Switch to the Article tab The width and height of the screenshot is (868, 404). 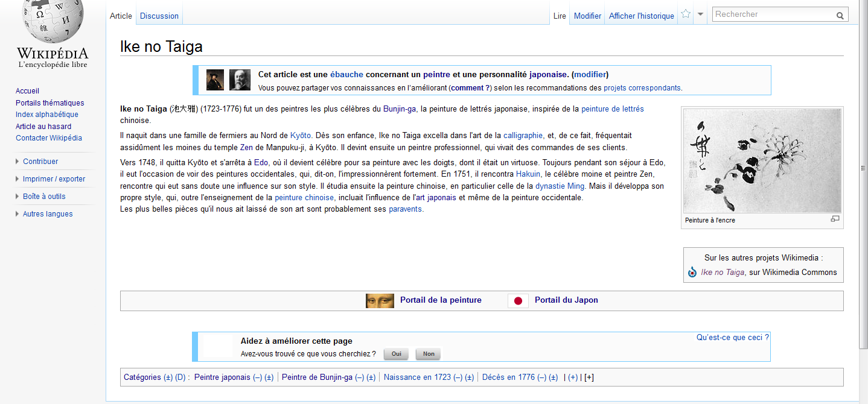pos(121,16)
